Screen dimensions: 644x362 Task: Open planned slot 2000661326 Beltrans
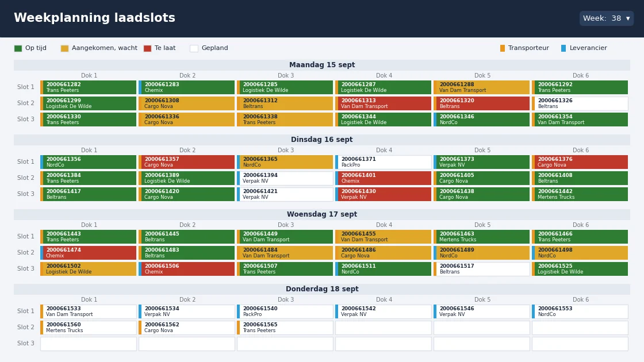point(580,103)
